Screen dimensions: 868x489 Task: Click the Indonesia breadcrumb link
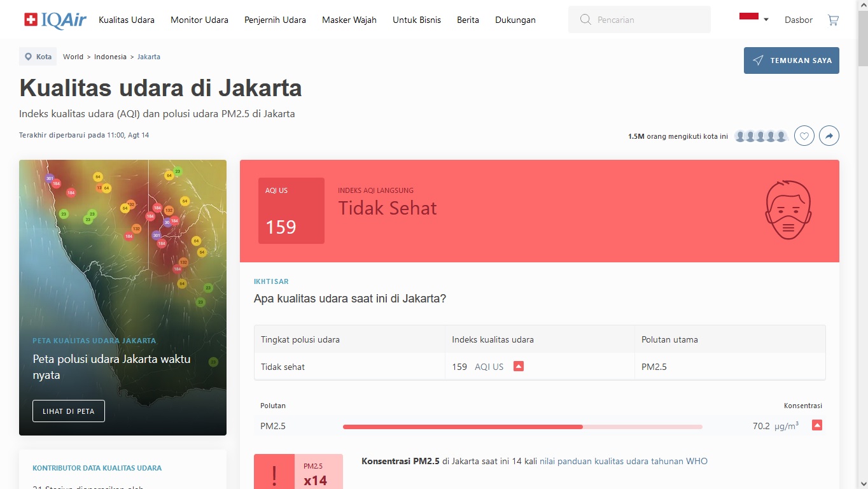(x=110, y=57)
